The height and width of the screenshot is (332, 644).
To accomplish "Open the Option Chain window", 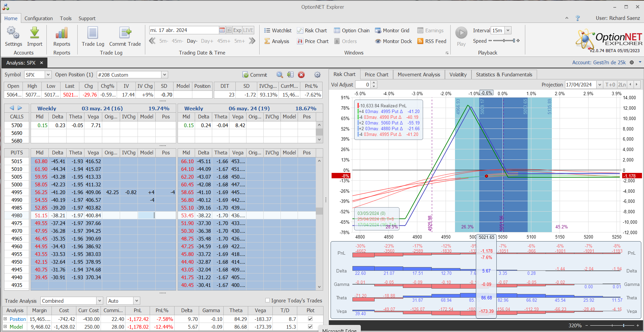I will (x=352, y=31).
